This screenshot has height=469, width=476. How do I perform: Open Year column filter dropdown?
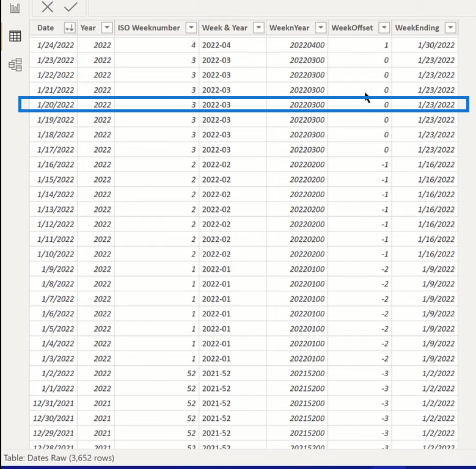(x=107, y=27)
